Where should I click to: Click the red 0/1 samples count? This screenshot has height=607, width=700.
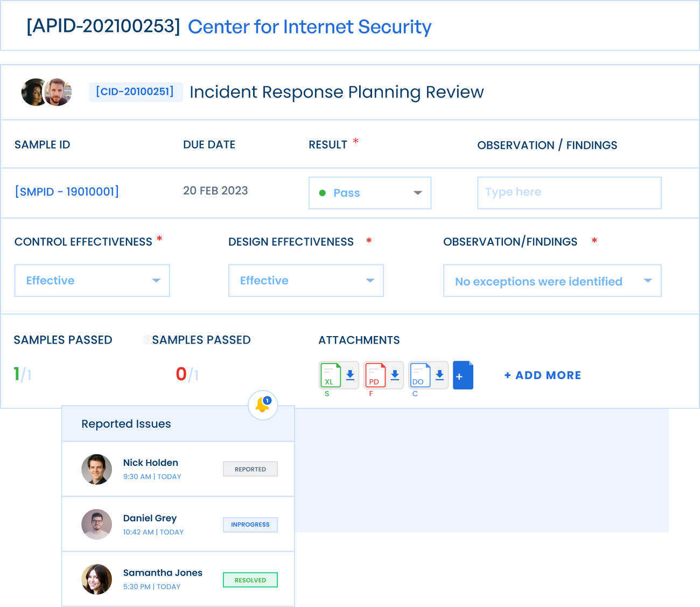tap(187, 374)
